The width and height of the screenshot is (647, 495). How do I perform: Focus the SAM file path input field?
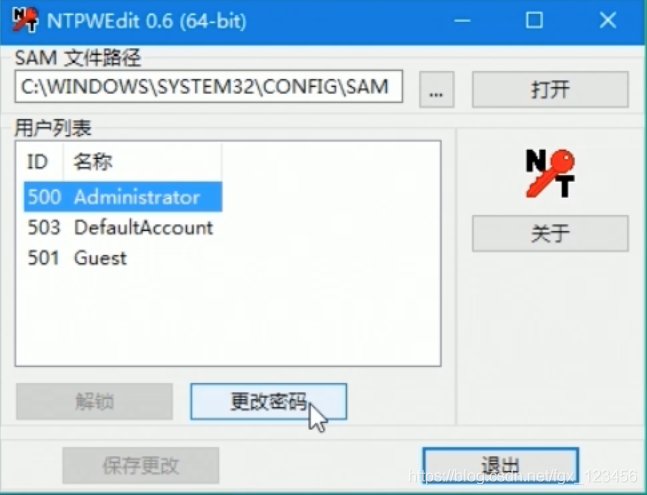[x=208, y=87]
